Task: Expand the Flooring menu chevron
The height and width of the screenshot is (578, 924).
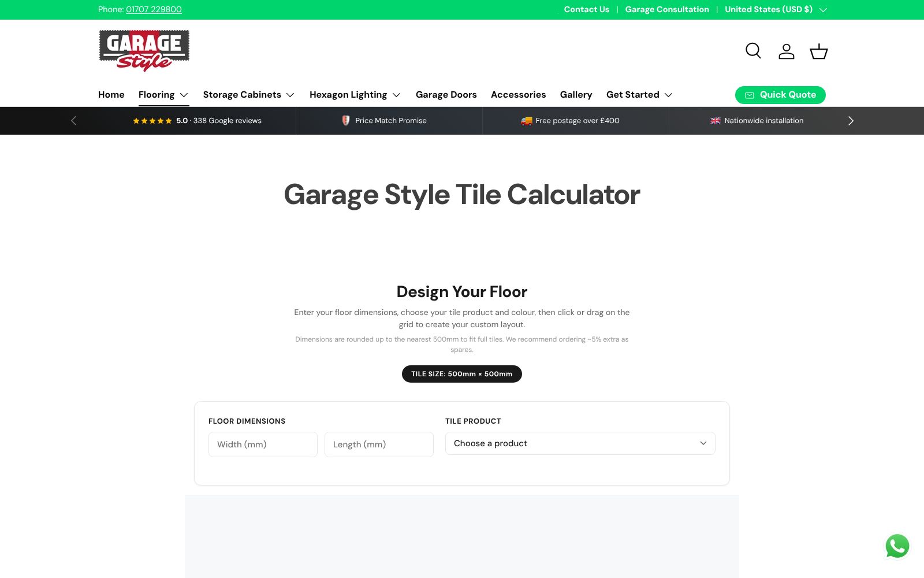Action: tap(184, 95)
